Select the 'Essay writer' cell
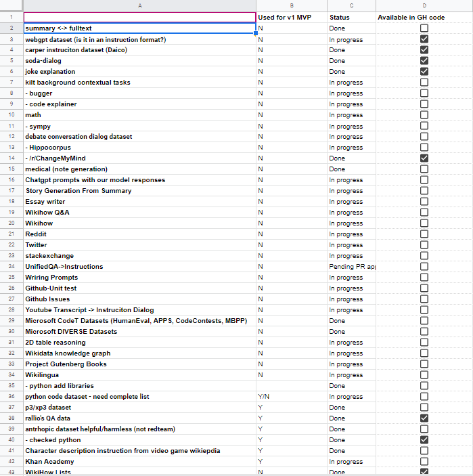Screen dimensions: 473x476 tap(139, 202)
